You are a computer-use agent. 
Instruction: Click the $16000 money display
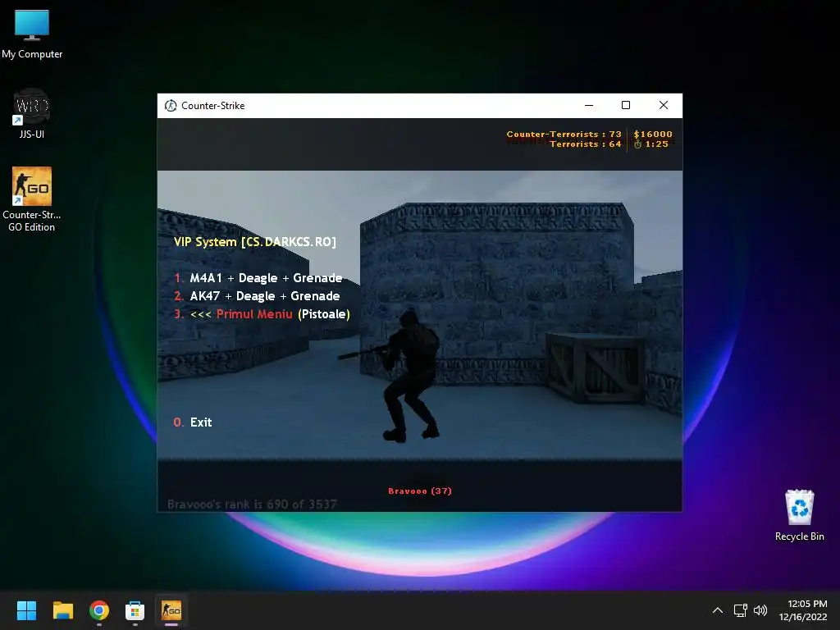point(652,135)
